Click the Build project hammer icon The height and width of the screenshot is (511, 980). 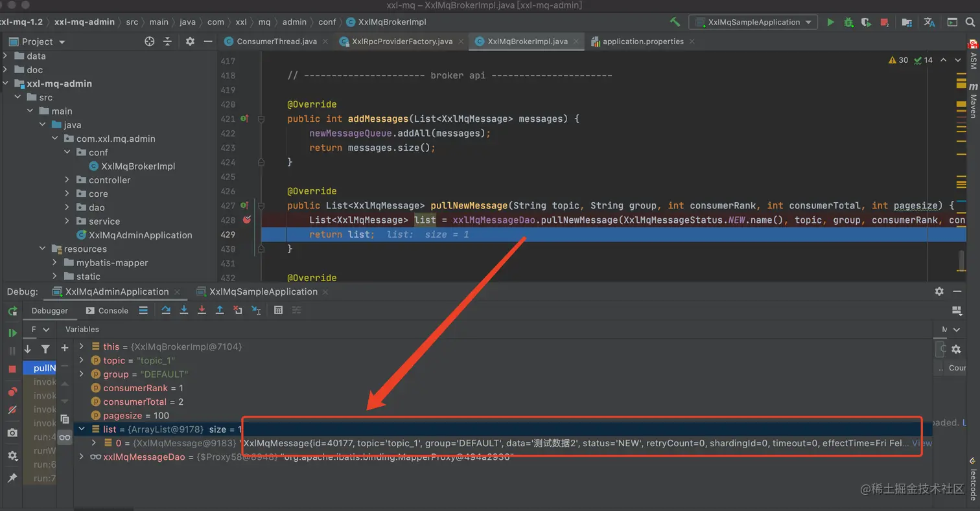675,22
